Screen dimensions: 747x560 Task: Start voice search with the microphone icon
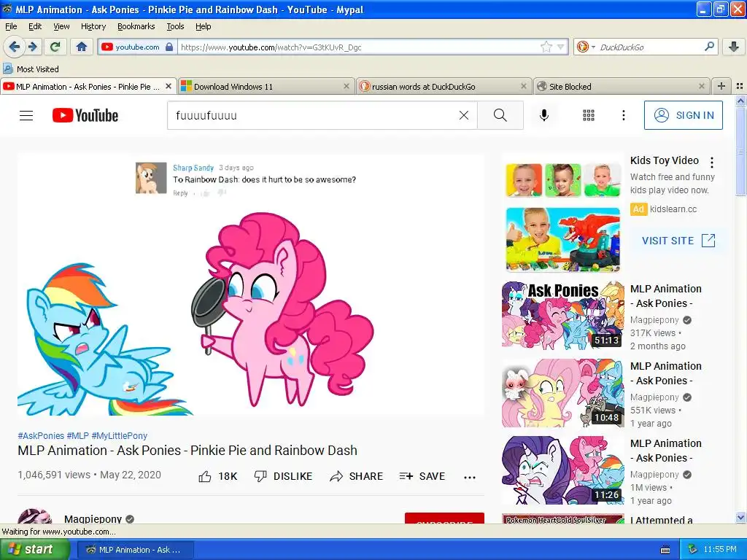click(544, 115)
